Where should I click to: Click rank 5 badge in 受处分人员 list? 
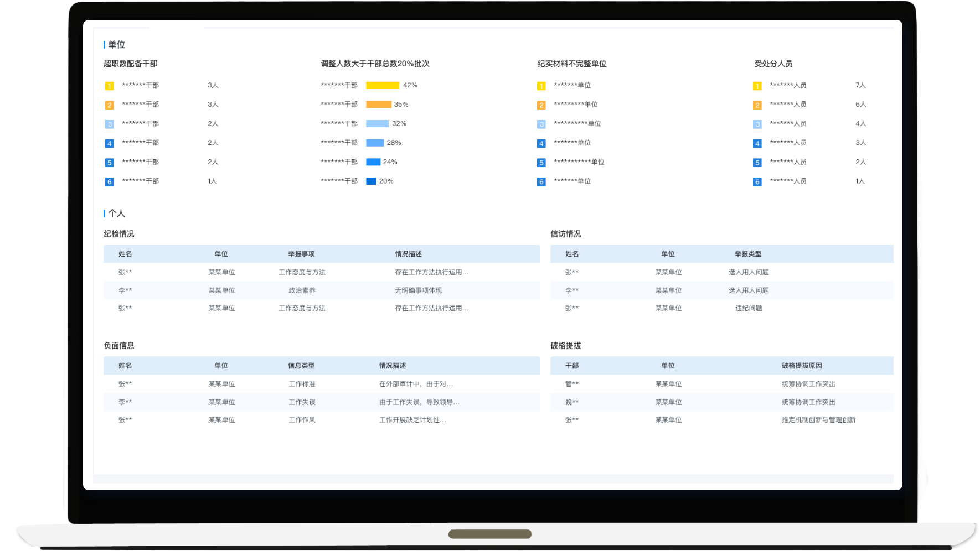point(757,163)
